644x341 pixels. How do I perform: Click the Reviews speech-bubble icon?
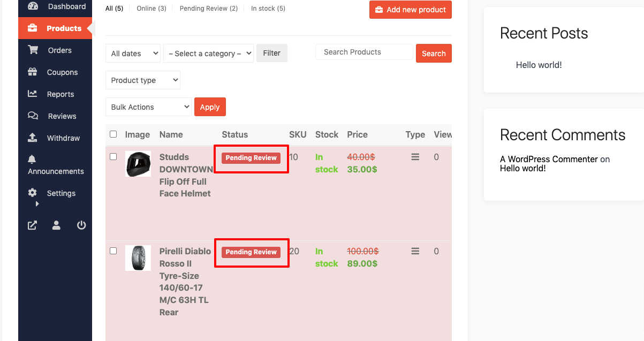point(33,116)
